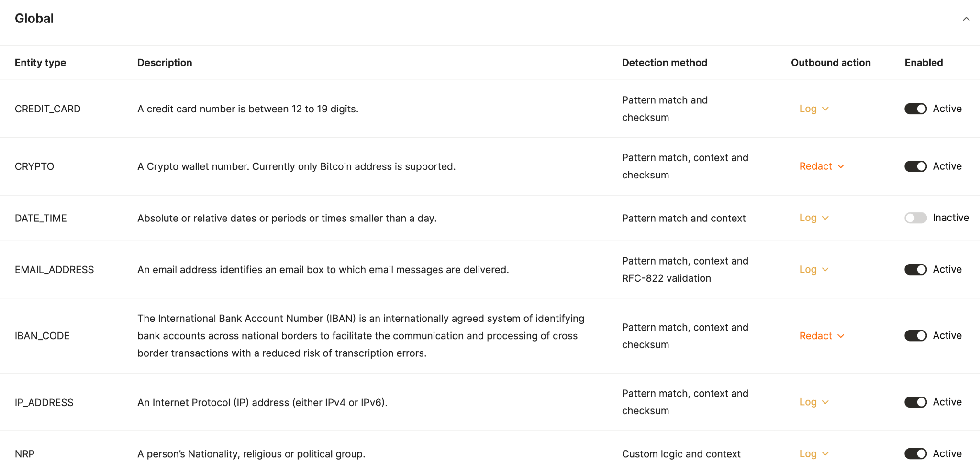Open CRYPTO outbound action Redact dropdown
The width and height of the screenshot is (980, 474).
822,166
